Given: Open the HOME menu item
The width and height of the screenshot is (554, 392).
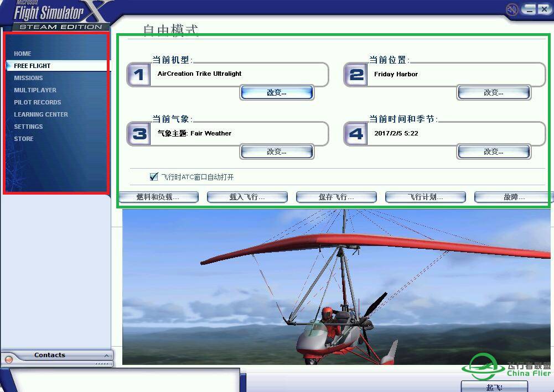Looking at the screenshot, I should click(23, 54).
